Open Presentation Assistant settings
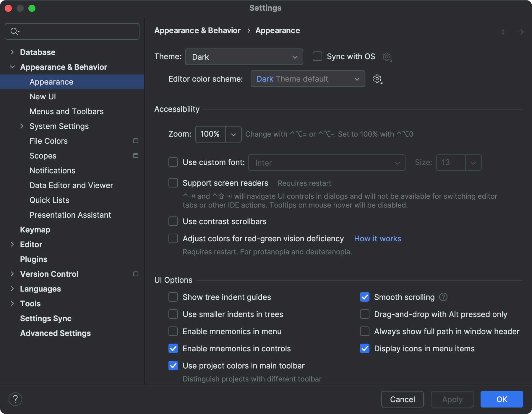Screen dimensions: 532x414 tap(72, 215)
